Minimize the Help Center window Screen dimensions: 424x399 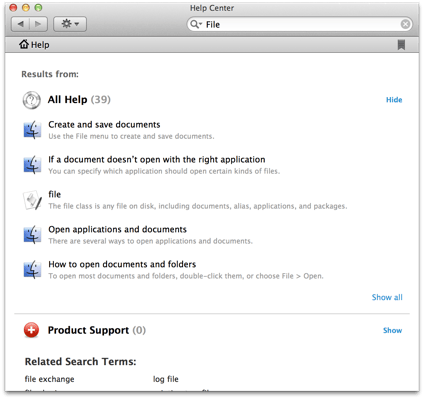point(26,8)
